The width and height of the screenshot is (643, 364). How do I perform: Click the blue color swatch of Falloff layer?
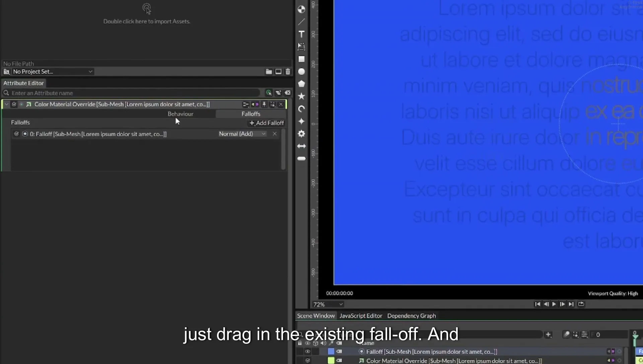pyautogui.click(x=331, y=351)
